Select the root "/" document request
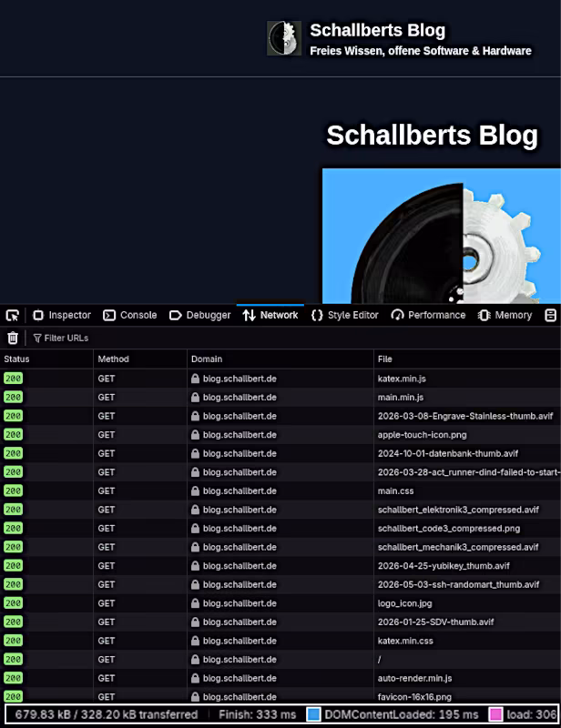561x728 pixels. click(280, 659)
